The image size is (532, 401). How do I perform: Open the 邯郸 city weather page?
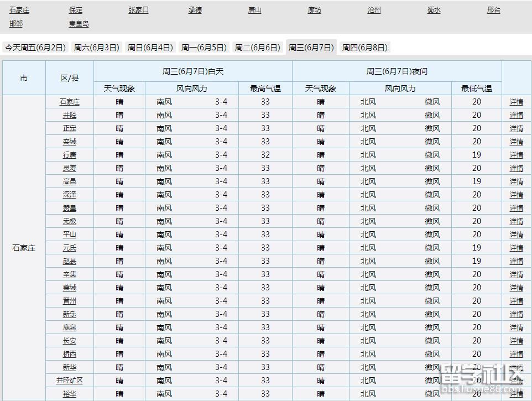(16, 24)
